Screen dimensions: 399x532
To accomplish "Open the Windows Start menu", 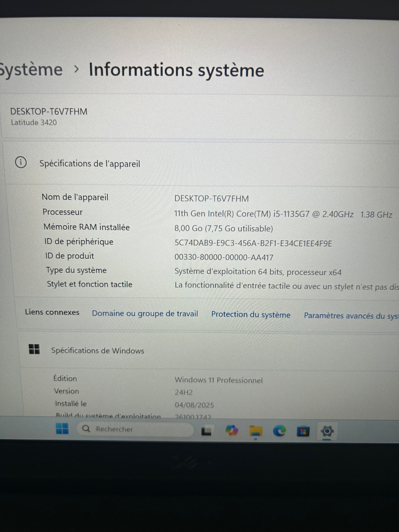I will [62, 429].
